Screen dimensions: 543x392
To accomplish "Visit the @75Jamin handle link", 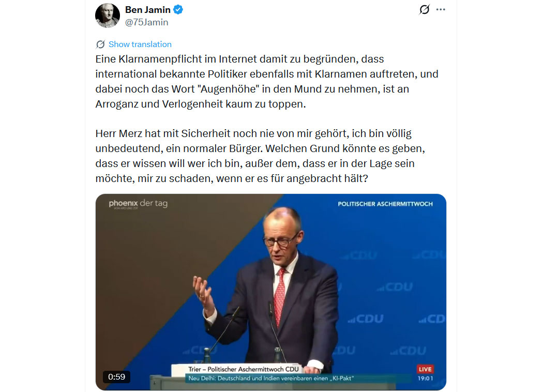I will (146, 22).
